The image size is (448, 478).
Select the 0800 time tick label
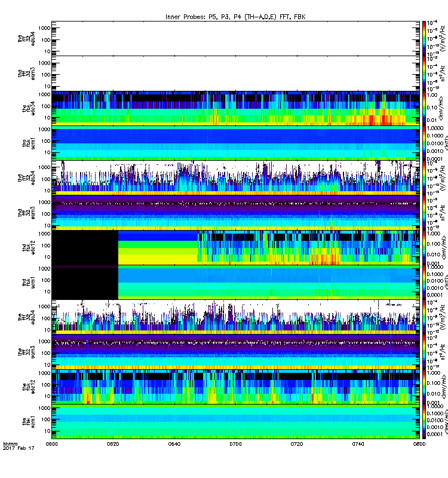tap(419, 444)
